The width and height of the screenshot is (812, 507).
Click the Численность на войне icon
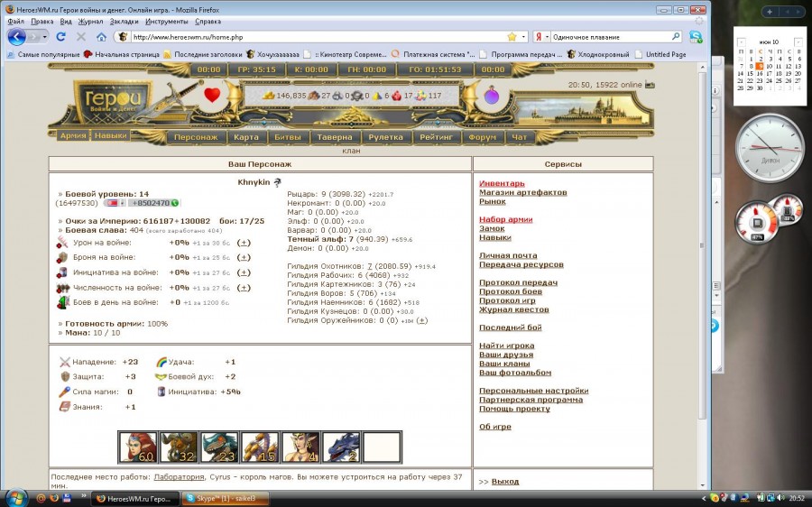click(x=62, y=288)
